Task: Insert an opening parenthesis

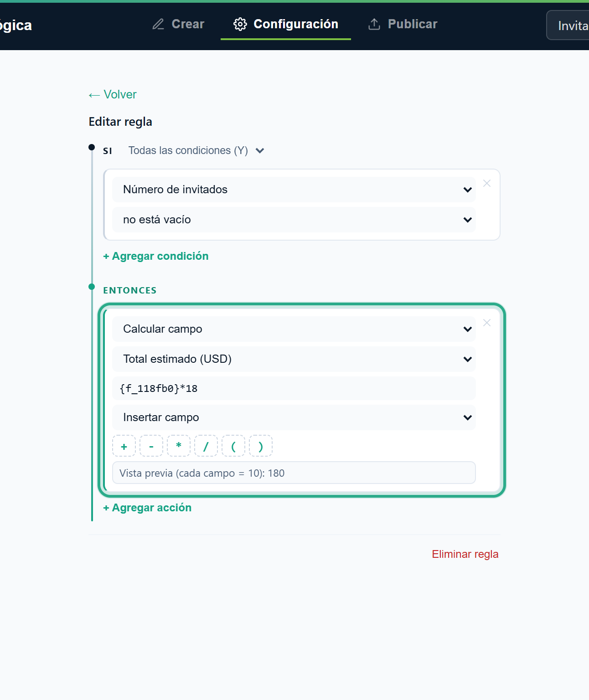Action: [233, 446]
